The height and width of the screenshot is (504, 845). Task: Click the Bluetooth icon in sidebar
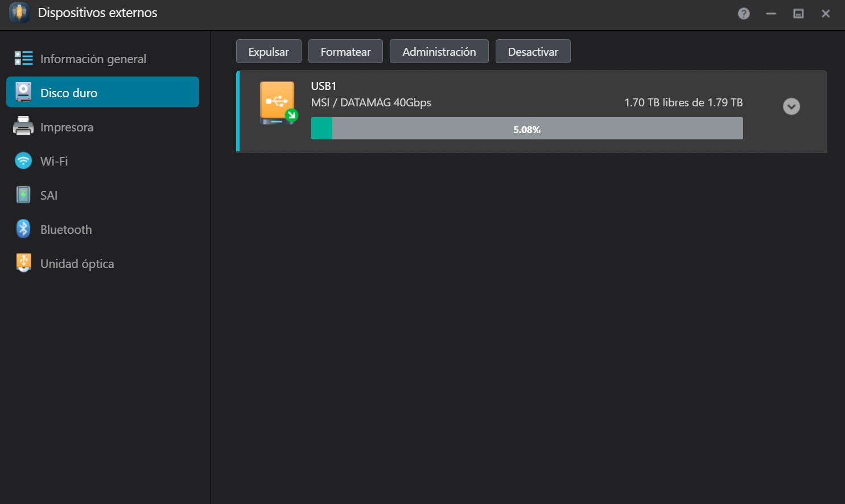pos(23,229)
